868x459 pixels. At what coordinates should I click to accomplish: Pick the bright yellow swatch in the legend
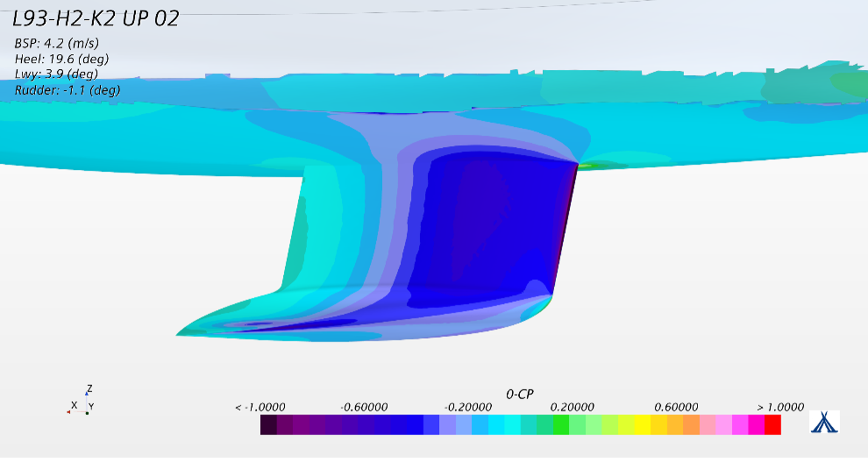point(642,425)
